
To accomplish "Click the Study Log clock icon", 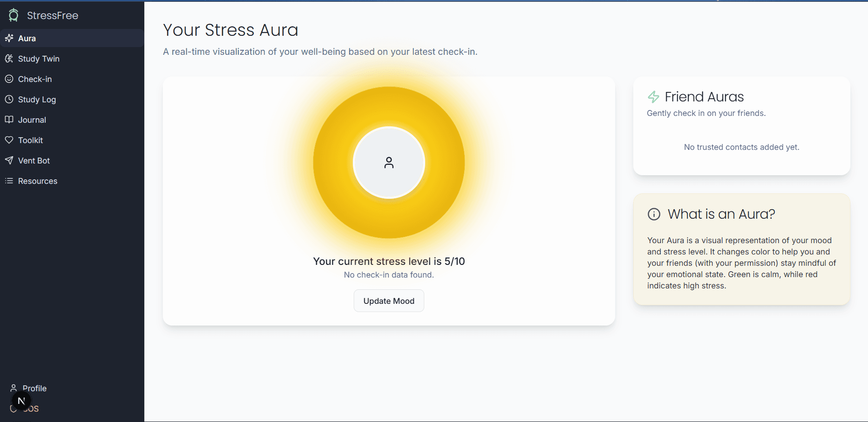I will click(x=9, y=99).
